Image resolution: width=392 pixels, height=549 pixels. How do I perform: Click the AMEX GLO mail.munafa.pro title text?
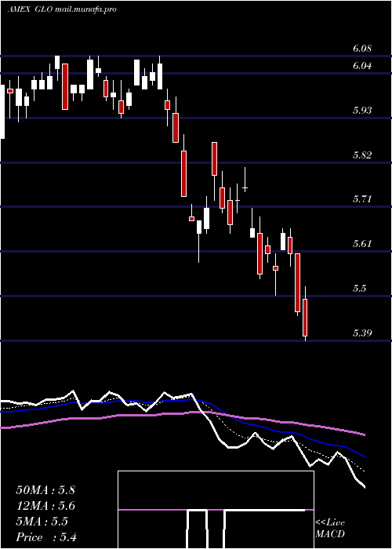click(x=62, y=9)
